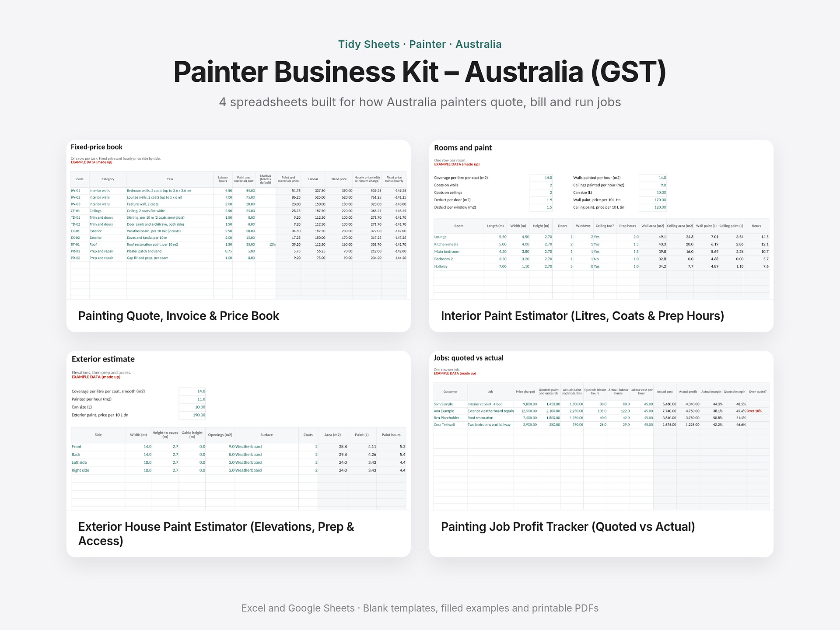Click the 'Gable height (m)' column header

(x=192, y=435)
